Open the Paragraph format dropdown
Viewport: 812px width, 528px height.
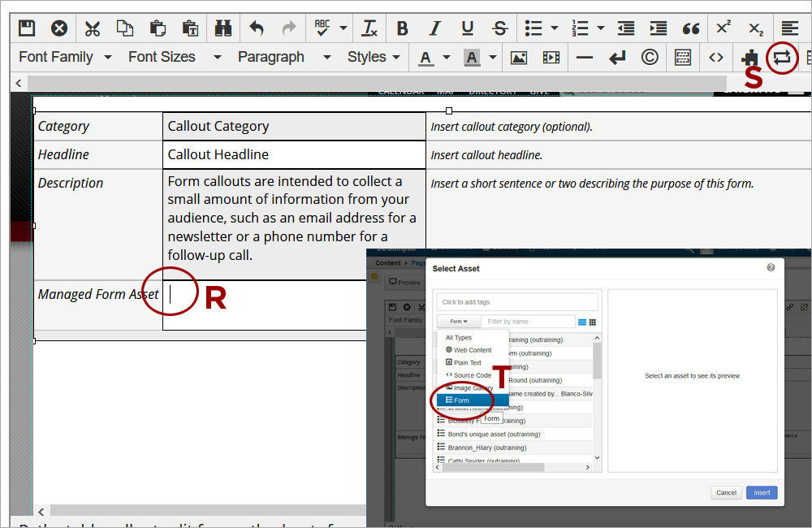tap(283, 57)
